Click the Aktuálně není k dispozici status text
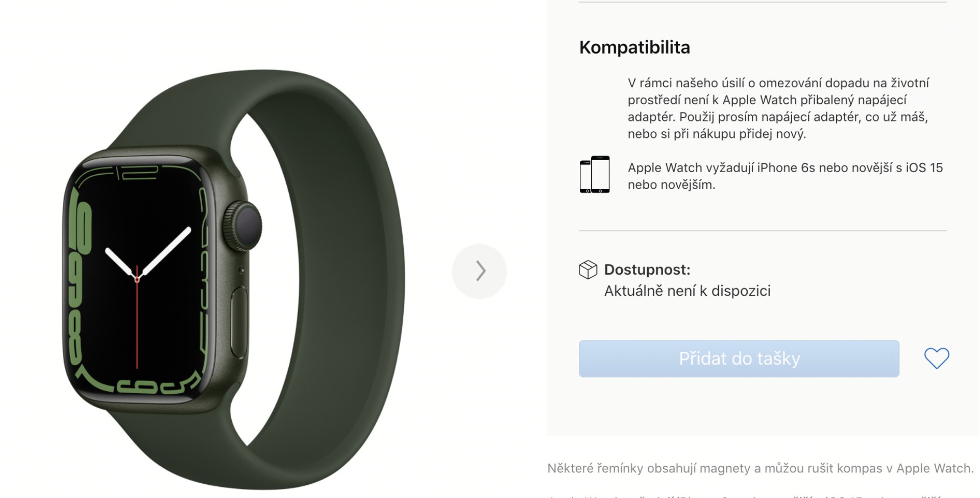The width and height of the screenshot is (980, 498). tap(687, 291)
